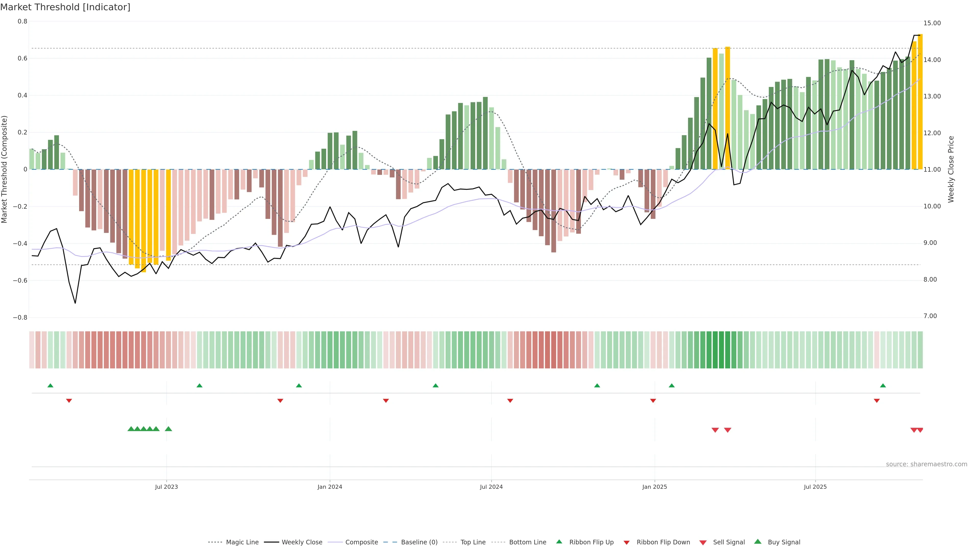The height and width of the screenshot is (551, 980).
Task: Click the Ribbon Flip Down legend icon
Action: pyautogui.click(x=627, y=542)
